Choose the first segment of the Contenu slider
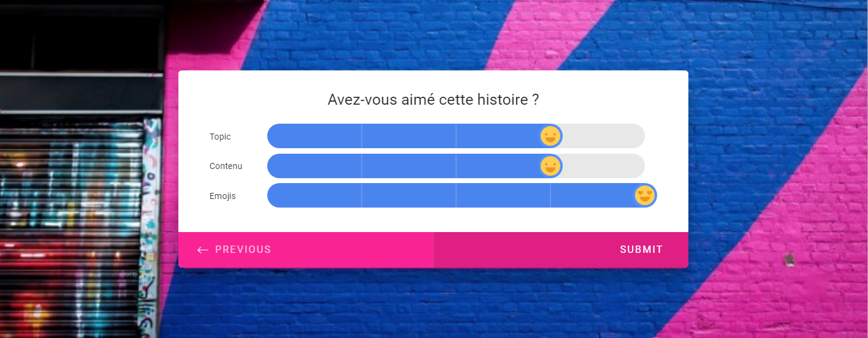 click(314, 166)
